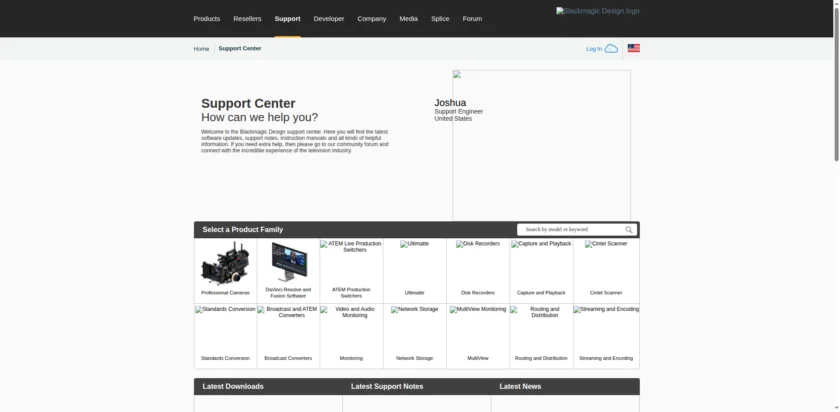
Task: Click the Routing and Distribution image
Action: 541,312
